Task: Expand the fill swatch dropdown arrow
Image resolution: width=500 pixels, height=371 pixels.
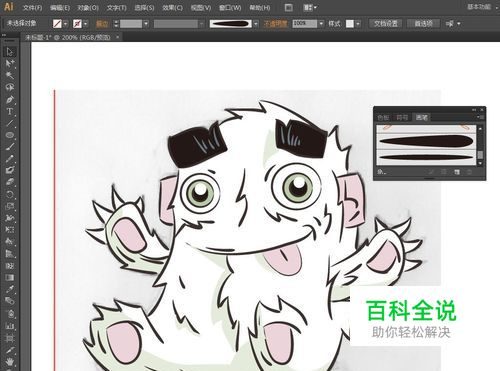Action: [x=65, y=24]
